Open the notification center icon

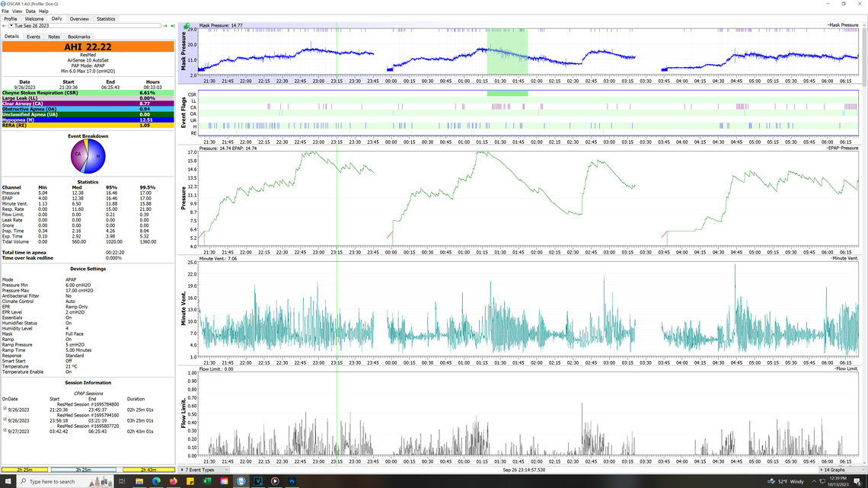click(x=857, y=481)
